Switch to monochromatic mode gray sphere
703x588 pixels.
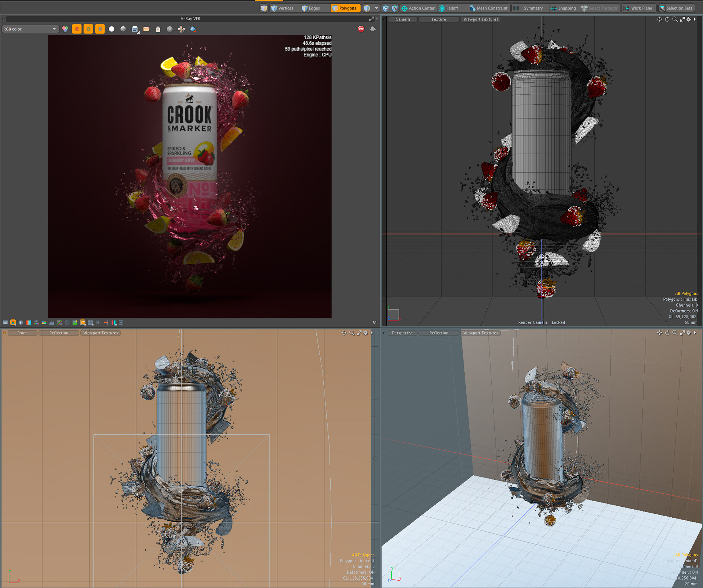(123, 29)
